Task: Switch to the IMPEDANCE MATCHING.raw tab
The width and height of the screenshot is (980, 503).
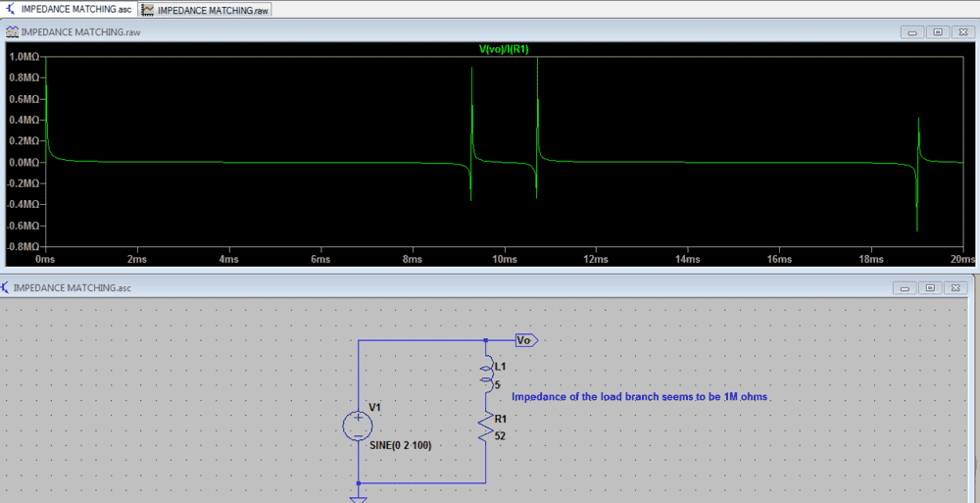Action: coord(204,9)
